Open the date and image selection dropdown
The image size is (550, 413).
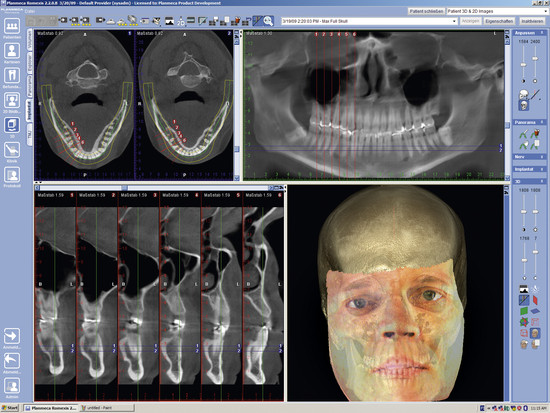point(369,21)
